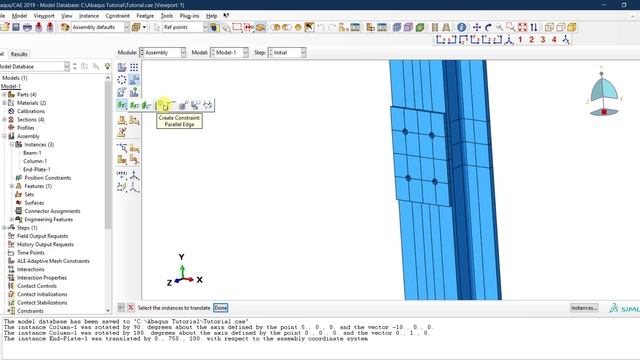Expand the Features (1) tree node
The width and height of the screenshot is (640, 360).
[x=12, y=186]
